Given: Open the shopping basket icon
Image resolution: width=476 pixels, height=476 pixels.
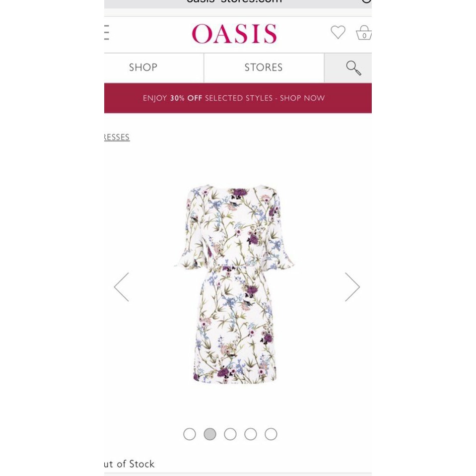Looking at the screenshot, I should [x=364, y=33].
